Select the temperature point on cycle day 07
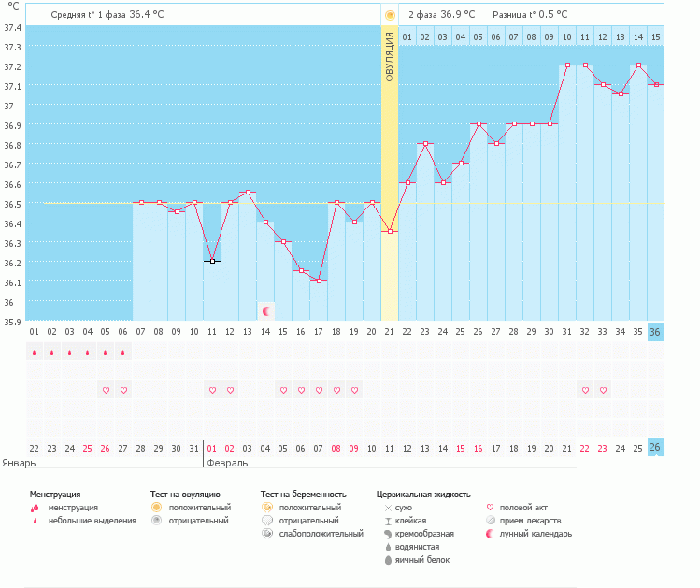The image size is (700, 588). (x=141, y=202)
